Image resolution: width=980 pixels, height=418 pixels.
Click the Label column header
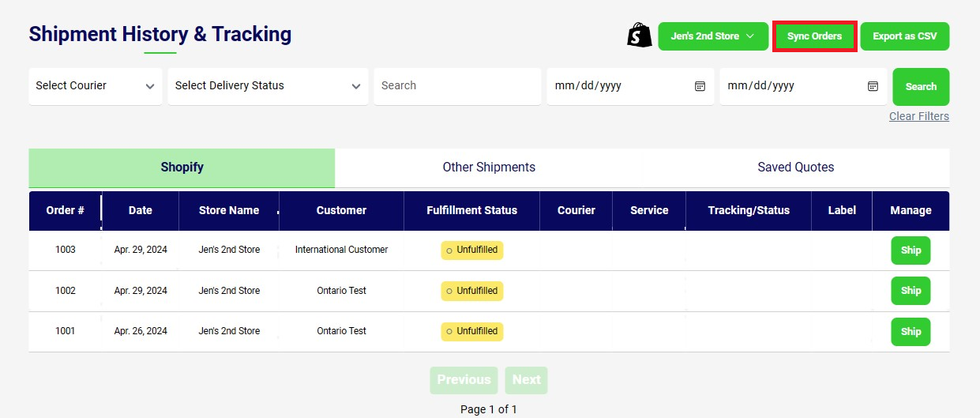click(842, 210)
